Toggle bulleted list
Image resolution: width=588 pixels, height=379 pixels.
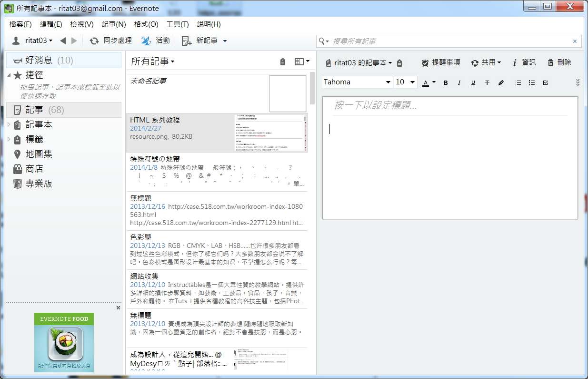pos(518,82)
